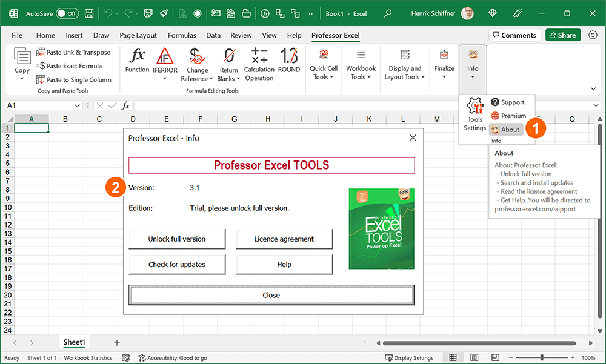Select Premium in the Info menu
The height and width of the screenshot is (364, 606).
pos(508,116)
